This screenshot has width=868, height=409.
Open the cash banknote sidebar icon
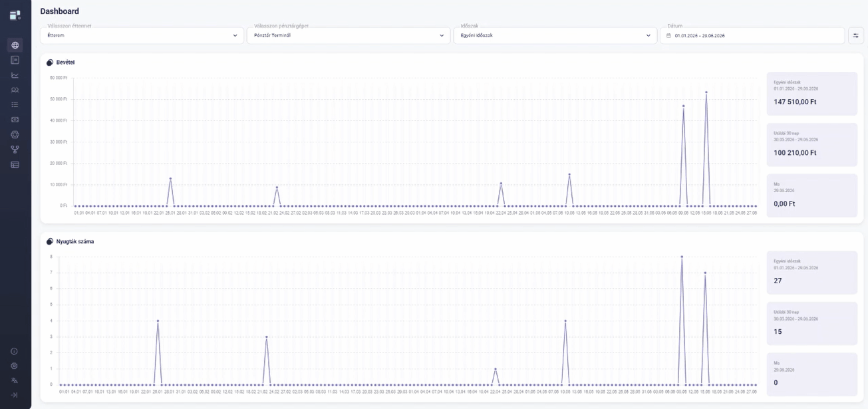(x=15, y=120)
